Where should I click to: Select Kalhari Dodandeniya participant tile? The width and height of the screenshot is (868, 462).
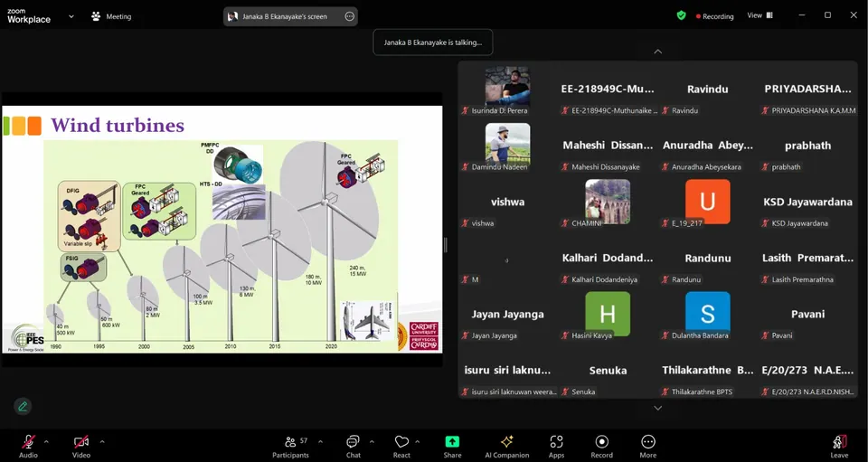point(608,259)
